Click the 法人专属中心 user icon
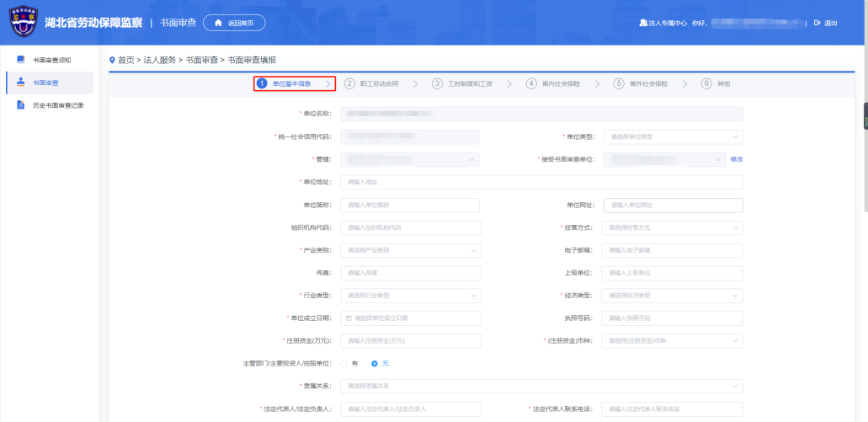This screenshot has height=422, width=868. pyautogui.click(x=643, y=23)
